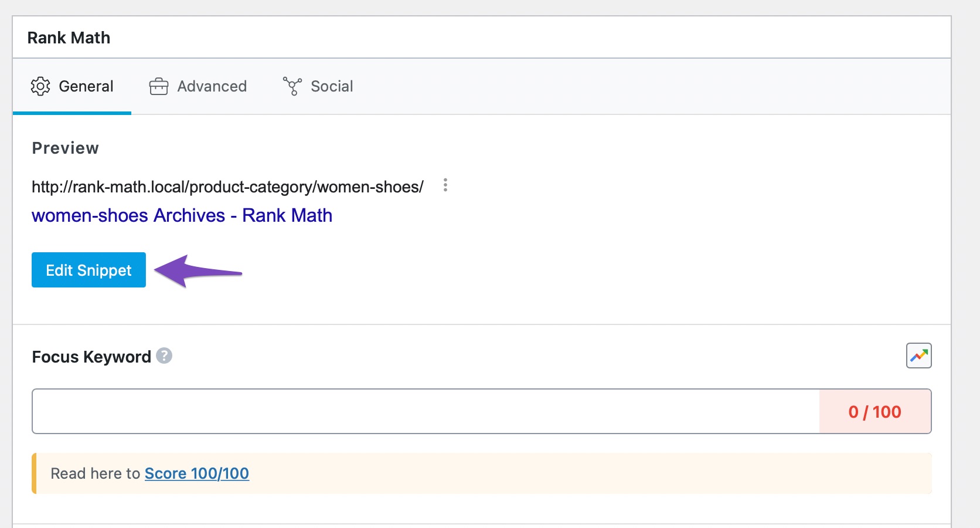This screenshot has height=528, width=980.
Task: Switch to the General tab
Action: pos(72,86)
